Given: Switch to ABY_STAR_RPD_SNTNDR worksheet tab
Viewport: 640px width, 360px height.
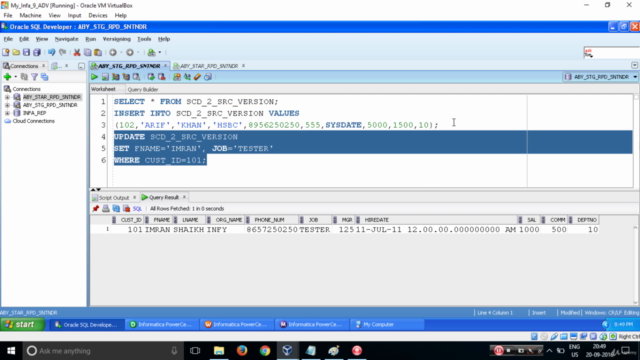Looking at the screenshot, I should pos(209,66).
